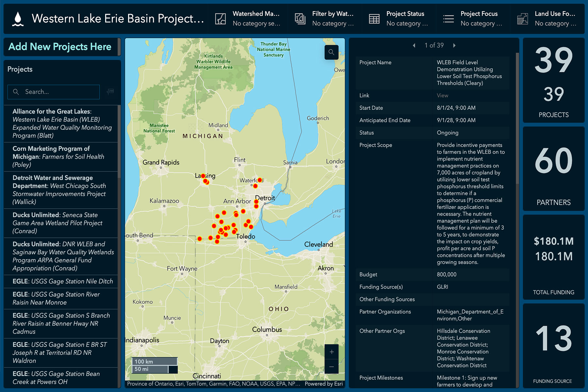Click the project details panel scrollbar
588x392 pixels.
(x=517, y=118)
